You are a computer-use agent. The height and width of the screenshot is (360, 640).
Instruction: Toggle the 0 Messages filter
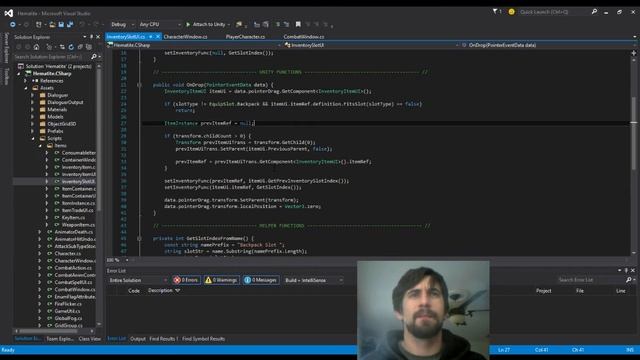(x=261, y=280)
